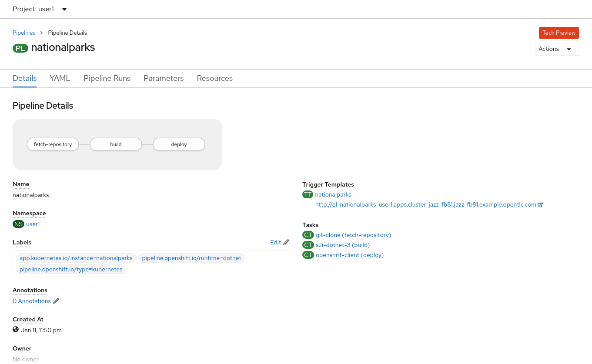The height and width of the screenshot is (364, 592).
Task: Click the pencil icon next to 0 Annotations
Action: coord(56,301)
